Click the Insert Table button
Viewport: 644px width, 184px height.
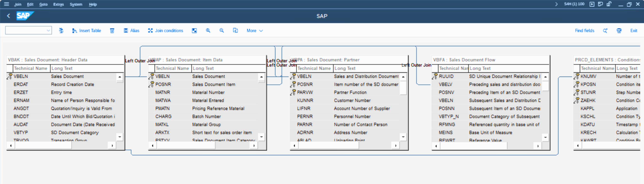point(86,31)
